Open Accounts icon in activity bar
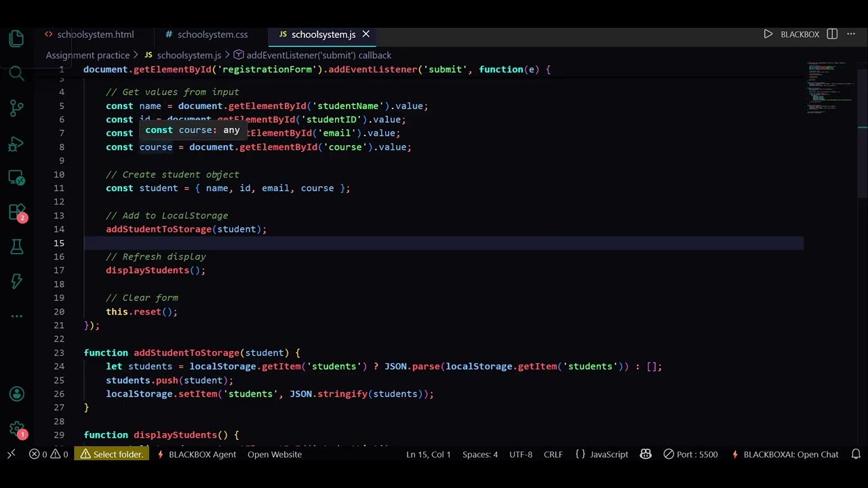868x488 pixels. point(17,394)
